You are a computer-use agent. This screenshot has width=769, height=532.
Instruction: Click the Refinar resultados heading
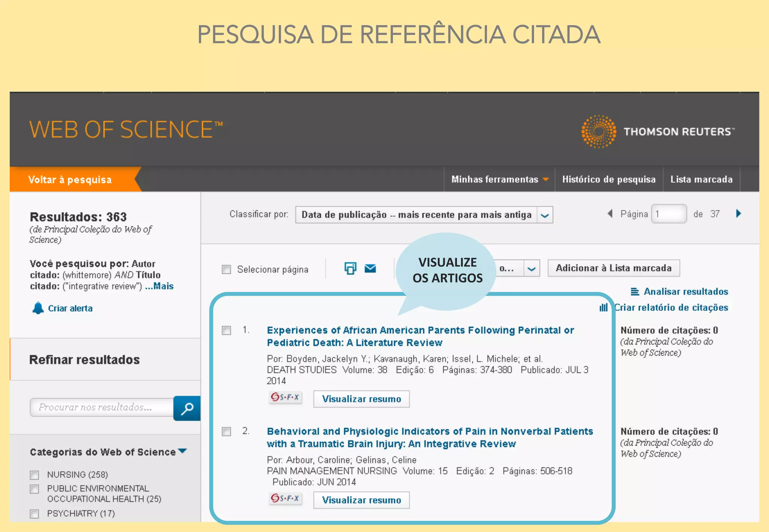click(x=84, y=360)
